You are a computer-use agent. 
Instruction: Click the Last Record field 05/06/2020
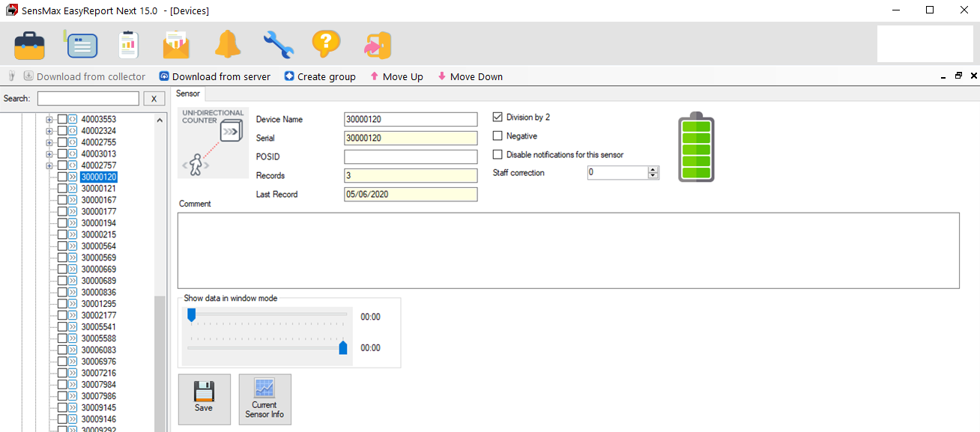pos(411,194)
